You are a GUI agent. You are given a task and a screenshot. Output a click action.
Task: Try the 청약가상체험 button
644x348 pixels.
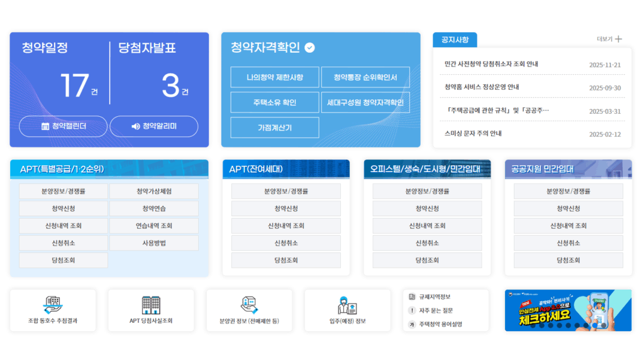point(154,191)
